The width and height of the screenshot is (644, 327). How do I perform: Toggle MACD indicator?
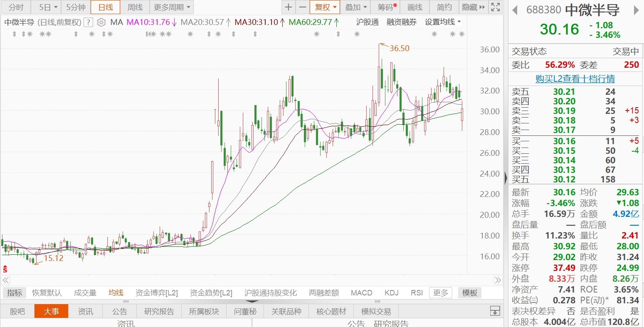click(361, 293)
